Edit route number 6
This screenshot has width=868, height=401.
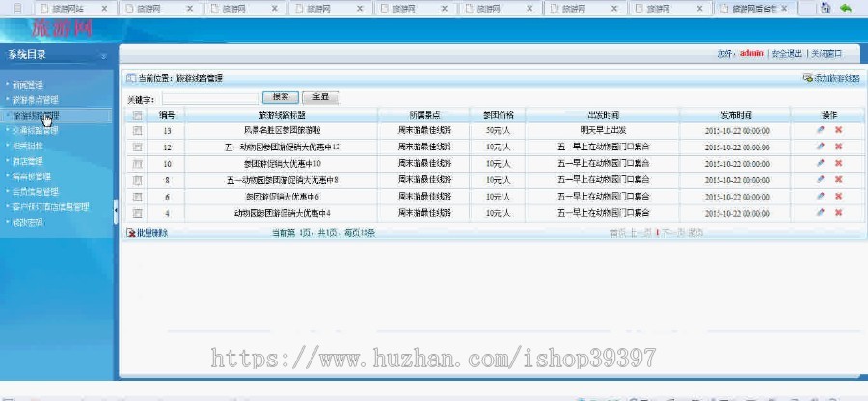pos(821,197)
